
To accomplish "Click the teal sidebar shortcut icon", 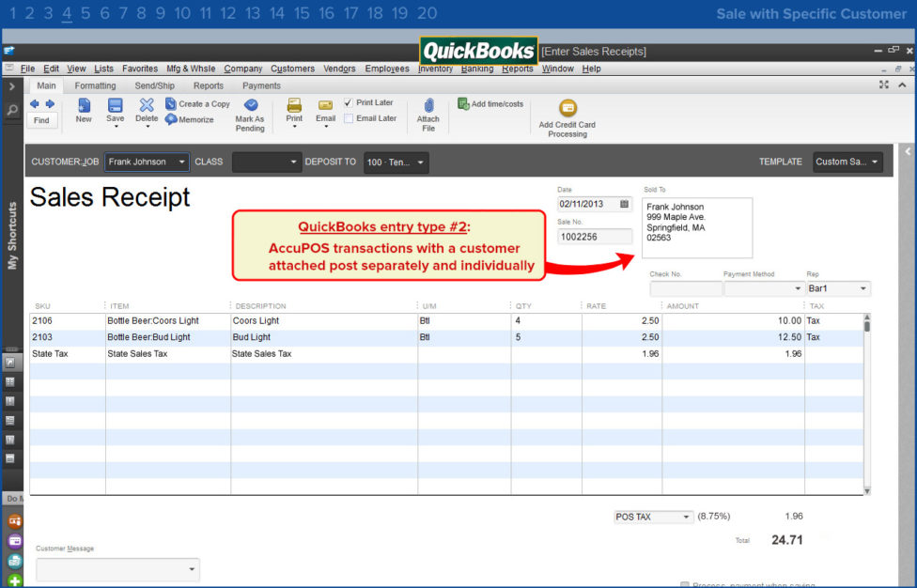I will (x=14, y=561).
